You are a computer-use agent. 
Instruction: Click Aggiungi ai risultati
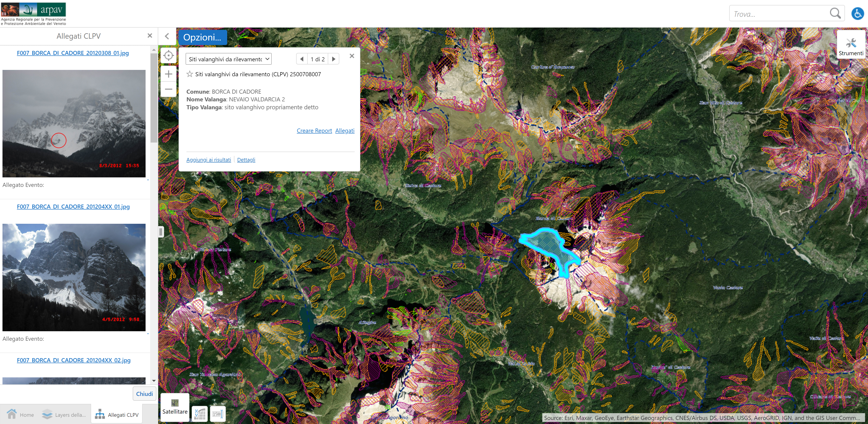(209, 160)
